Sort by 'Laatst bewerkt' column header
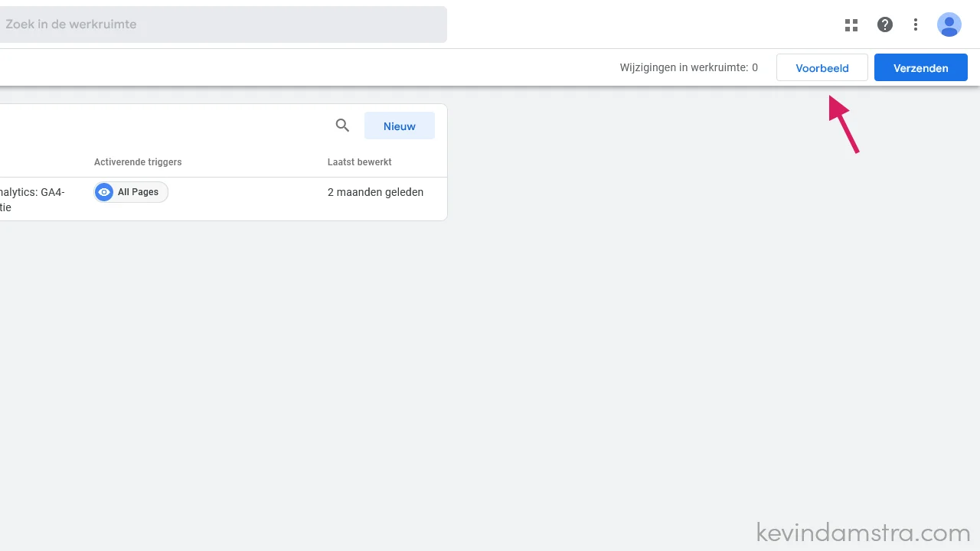The width and height of the screenshot is (980, 551). click(360, 162)
